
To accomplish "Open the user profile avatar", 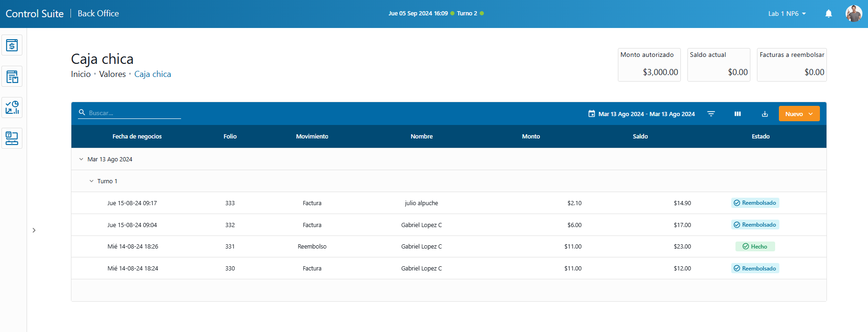I will (x=854, y=14).
